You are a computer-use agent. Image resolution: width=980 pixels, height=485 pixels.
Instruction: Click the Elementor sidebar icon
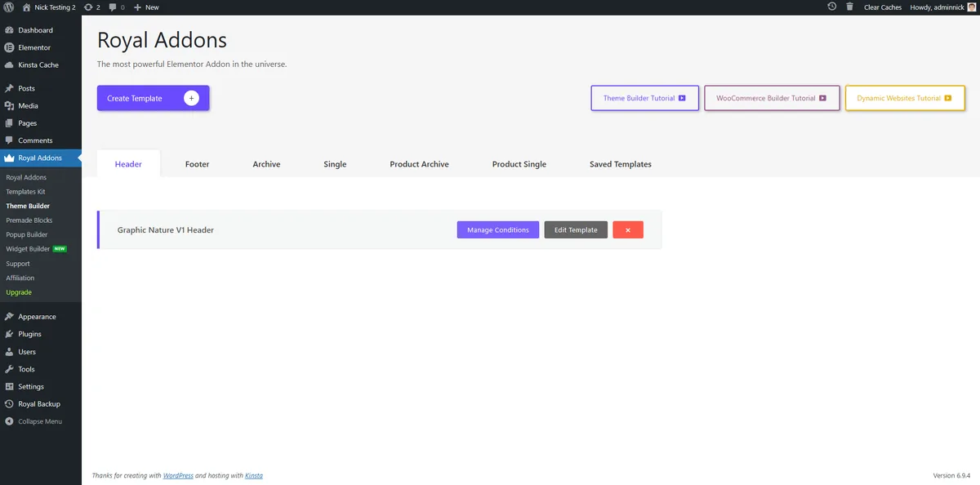coord(9,47)
